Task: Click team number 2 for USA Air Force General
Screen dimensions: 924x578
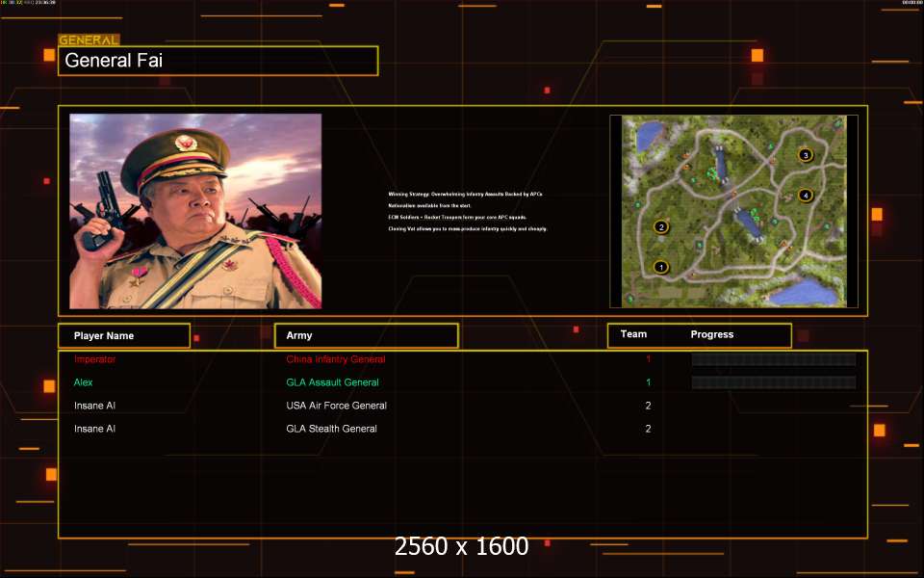Action: (648, 406)
